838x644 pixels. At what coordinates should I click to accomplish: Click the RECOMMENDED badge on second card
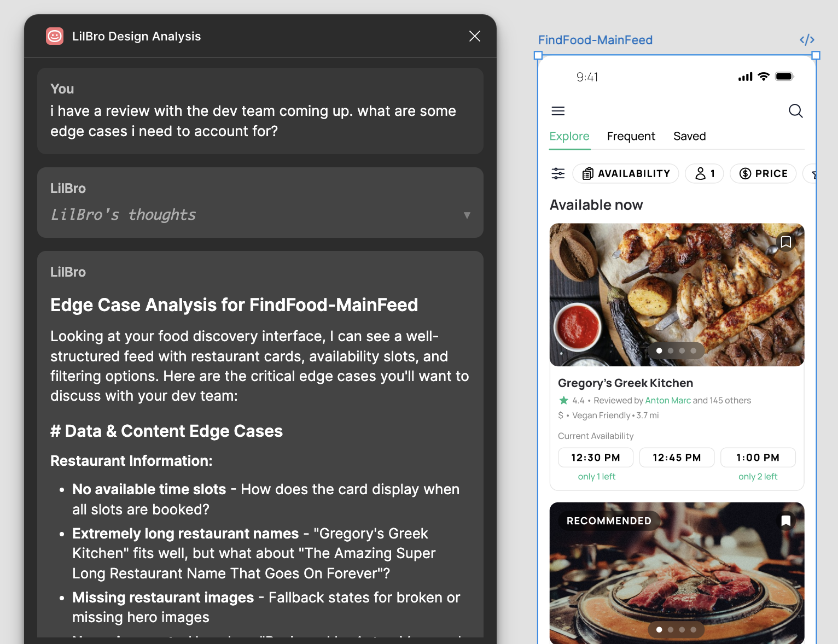click(x=609, y=520)
